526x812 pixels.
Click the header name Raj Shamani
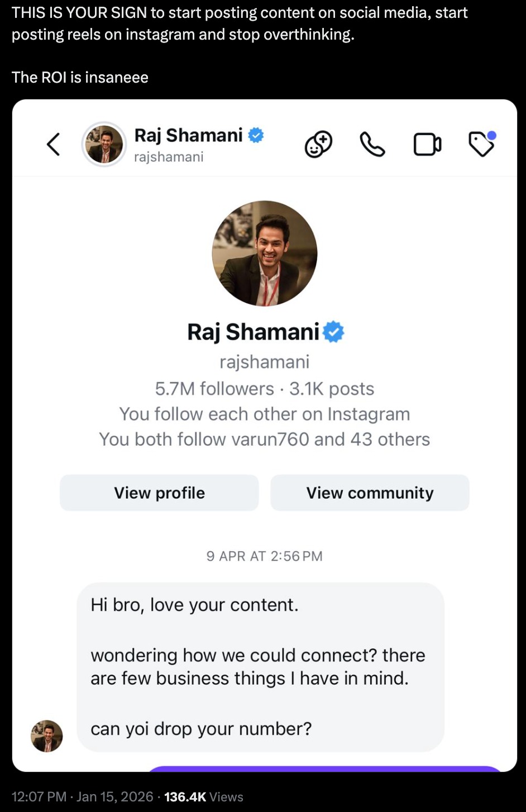(x=188, y=135)
